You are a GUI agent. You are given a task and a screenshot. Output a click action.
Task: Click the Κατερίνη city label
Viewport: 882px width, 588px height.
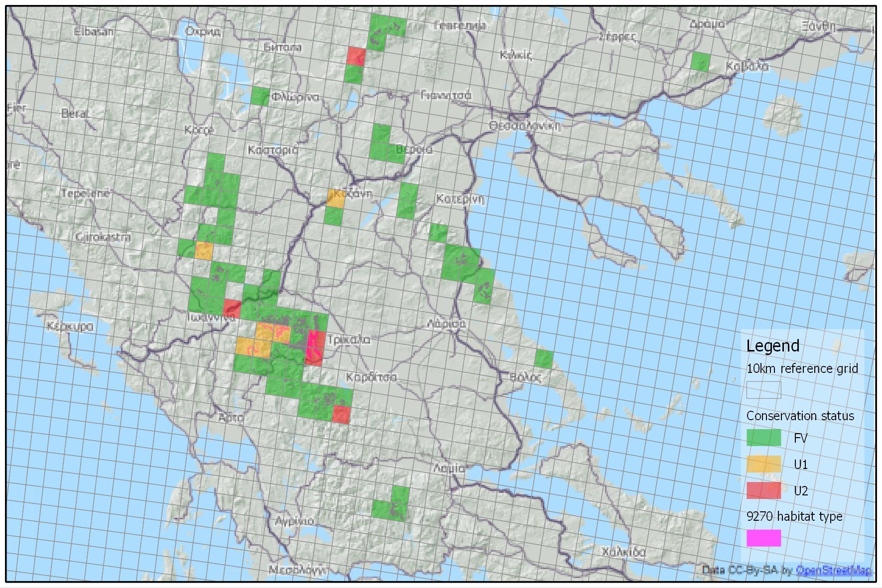click(x=460, y=199)
